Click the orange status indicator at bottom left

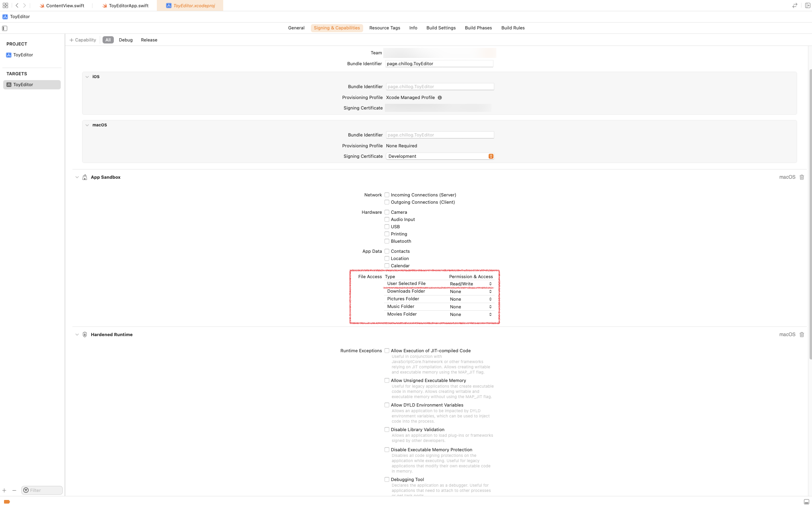click(x=7, y=502)
